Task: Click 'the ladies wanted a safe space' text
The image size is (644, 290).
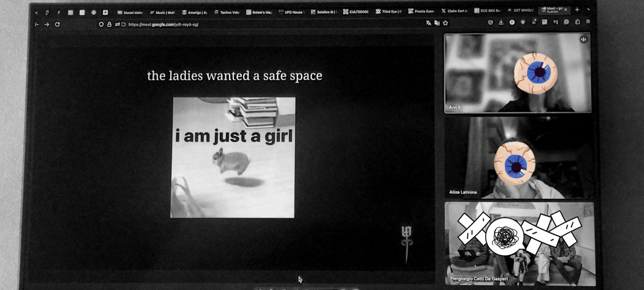Action: (x=235, y=76)
